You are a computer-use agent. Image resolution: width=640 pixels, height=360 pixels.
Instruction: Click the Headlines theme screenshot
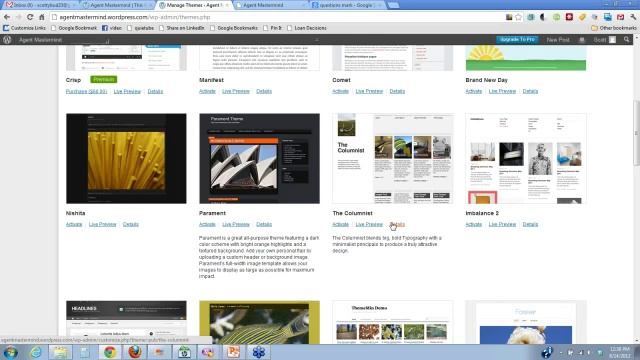[x=126, y=322]
